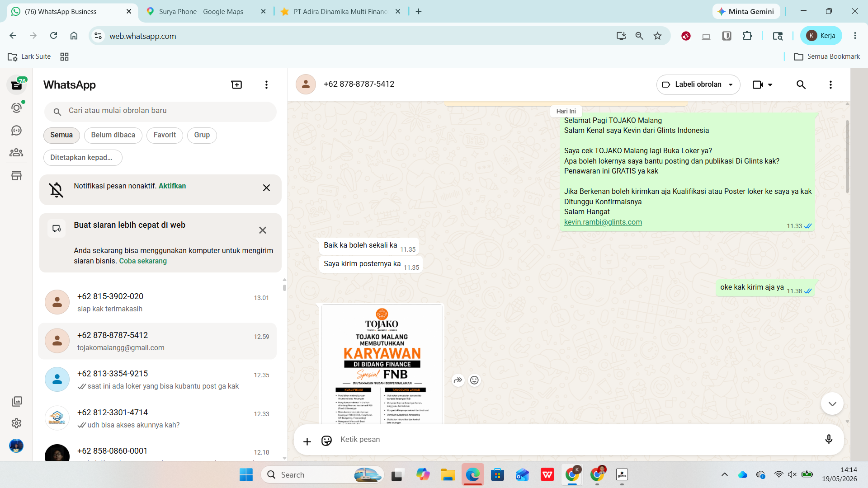Screen dimensions: 868x488
Task: Open Microsoft Store from the taskbar
Action: coord(497,475)
